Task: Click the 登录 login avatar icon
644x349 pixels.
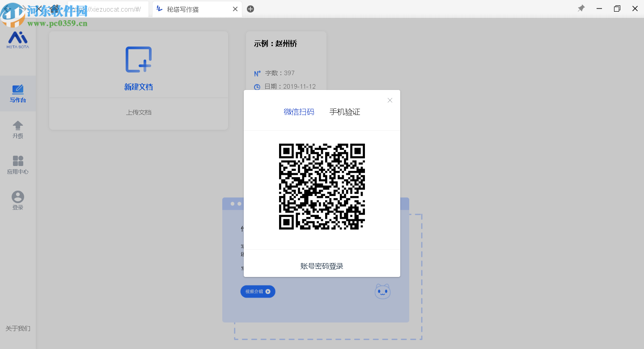Action: click(x=18, y=197)
